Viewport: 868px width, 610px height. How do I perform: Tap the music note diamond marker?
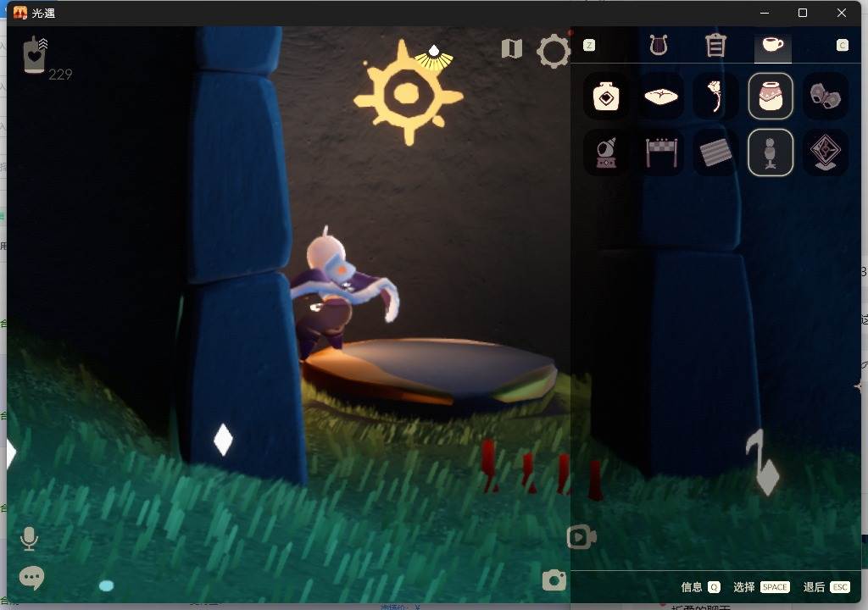pyautogui.click(x=764, y=463)
